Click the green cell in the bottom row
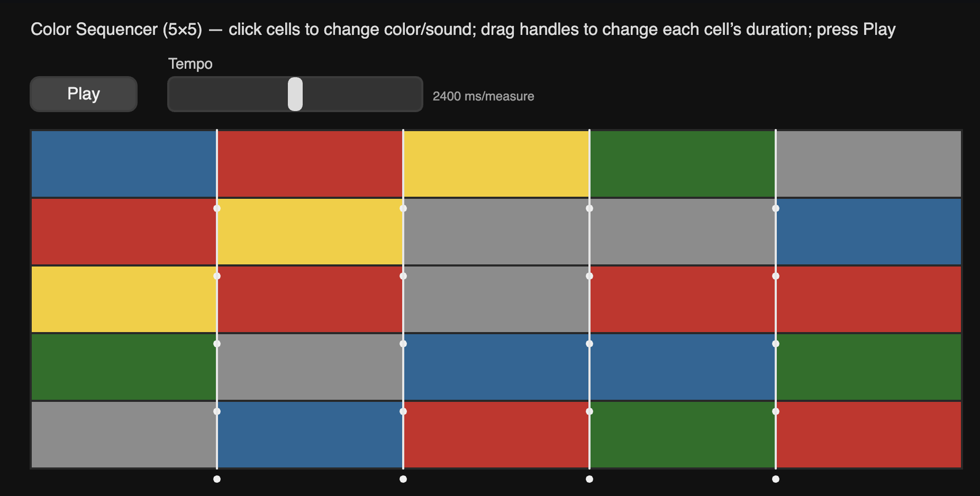This screenshot has height=496, width=980. tap(682, 435)
